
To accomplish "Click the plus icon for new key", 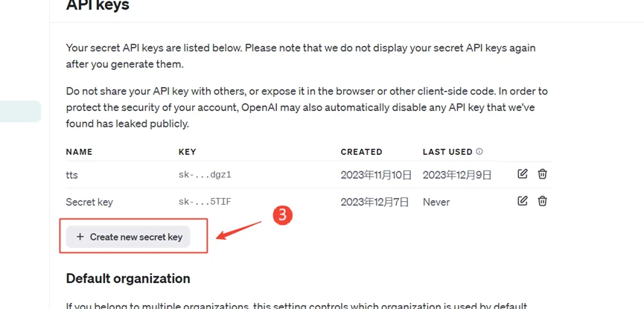I will 80,237.
